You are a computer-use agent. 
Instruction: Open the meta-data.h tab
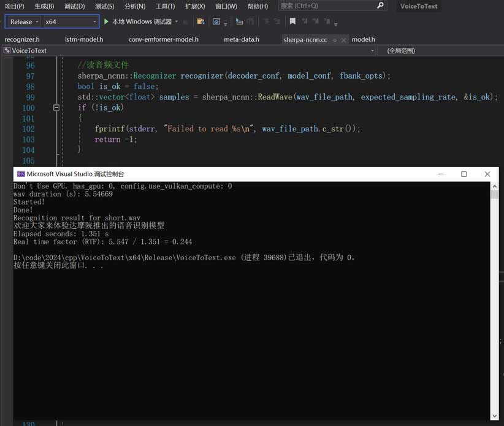[241, 40]
